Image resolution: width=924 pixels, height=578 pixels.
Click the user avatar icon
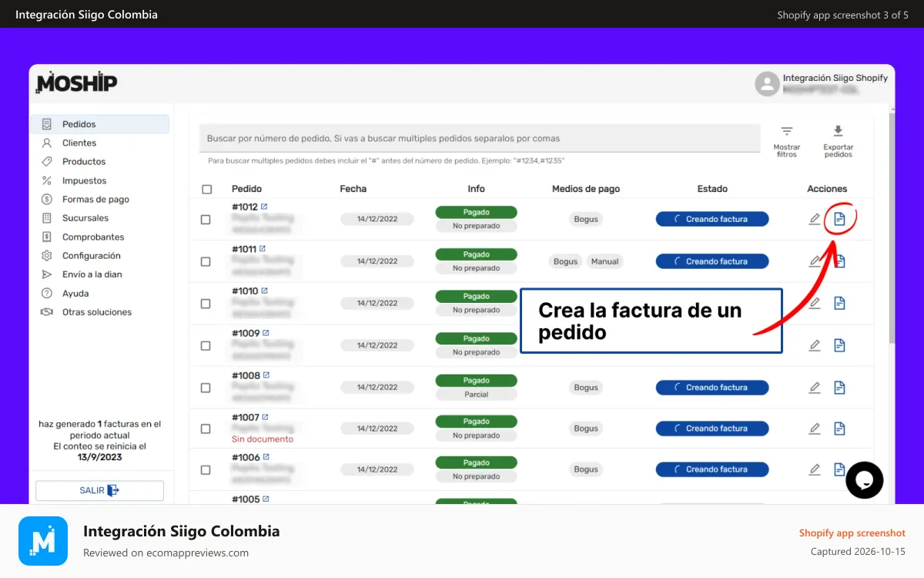tap(767, 84)
